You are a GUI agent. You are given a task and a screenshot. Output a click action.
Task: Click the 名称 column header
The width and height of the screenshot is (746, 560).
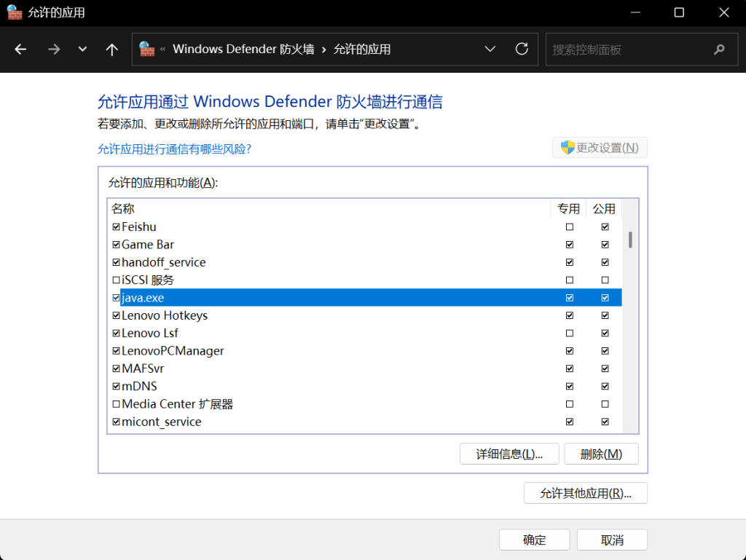click(x=329, y=209)
